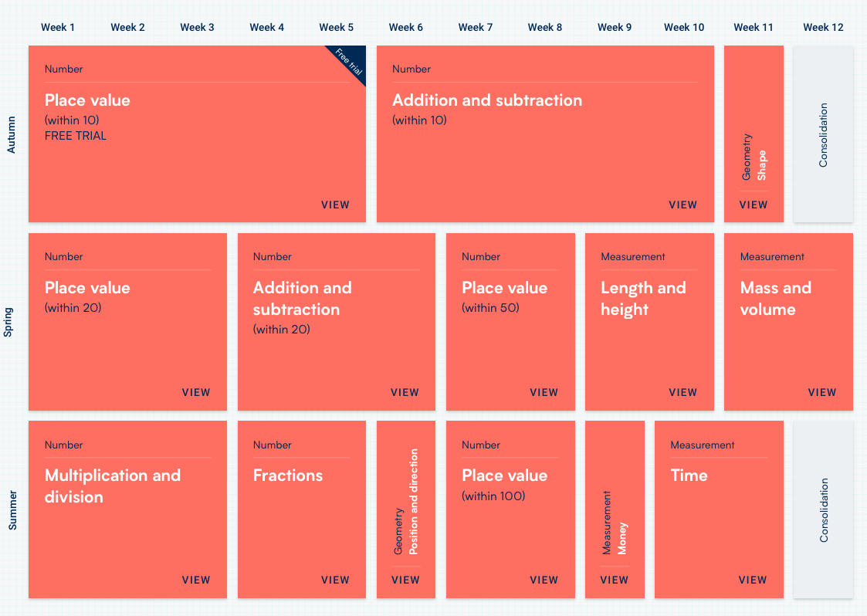The image size is (867, 616).
Task: View the Fractions unit
Action: pos(335,580)
